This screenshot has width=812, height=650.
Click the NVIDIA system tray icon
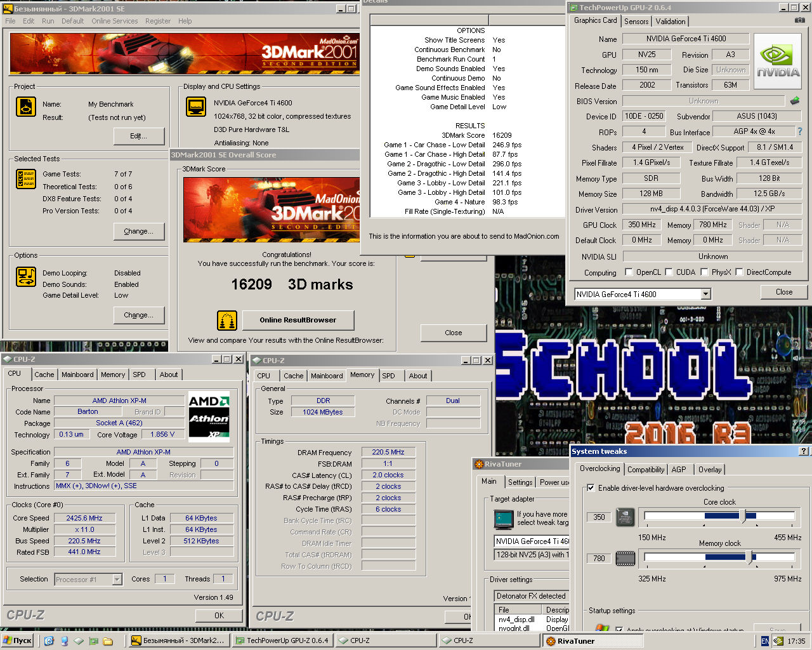point(778,641)
